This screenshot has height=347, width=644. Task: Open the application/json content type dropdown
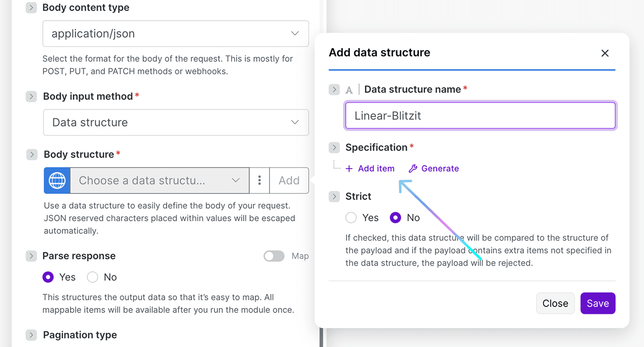175,34
